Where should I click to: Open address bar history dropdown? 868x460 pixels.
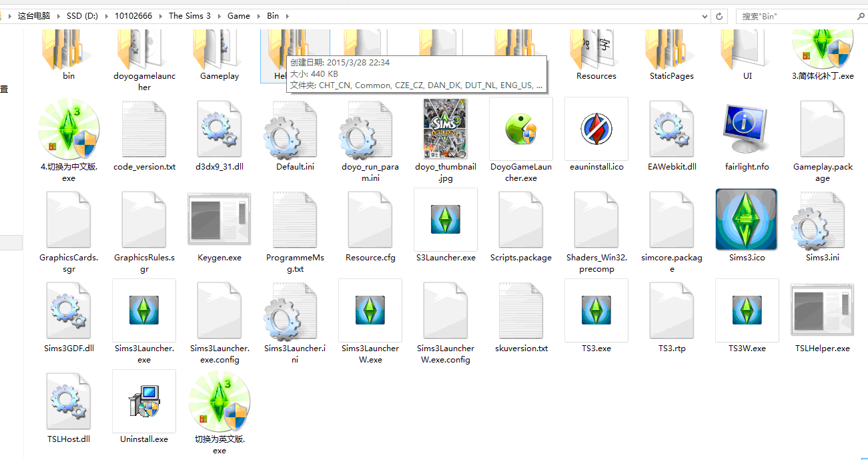click(705, 15)
